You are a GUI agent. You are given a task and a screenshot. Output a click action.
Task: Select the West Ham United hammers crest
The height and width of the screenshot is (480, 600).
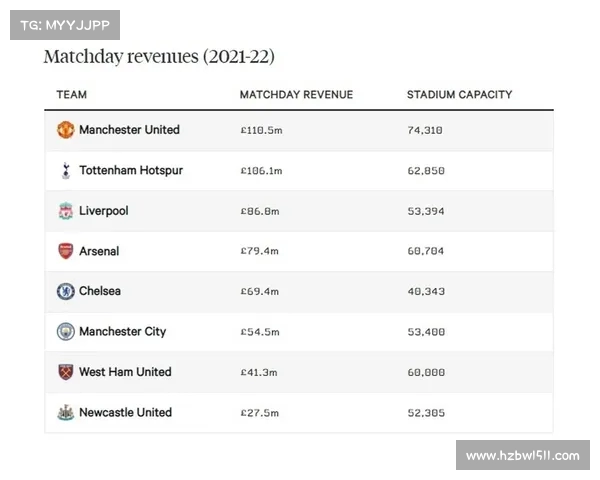65,372
